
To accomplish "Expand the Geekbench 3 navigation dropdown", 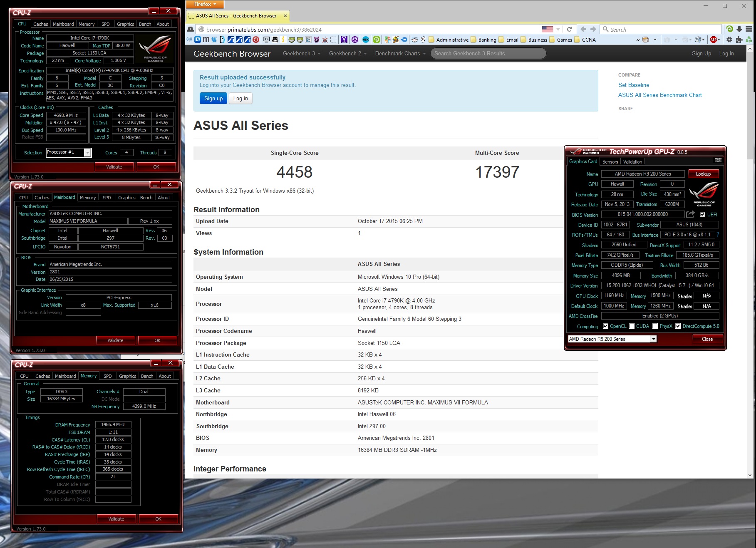I will pyautogui.click(x=302, y=53).
